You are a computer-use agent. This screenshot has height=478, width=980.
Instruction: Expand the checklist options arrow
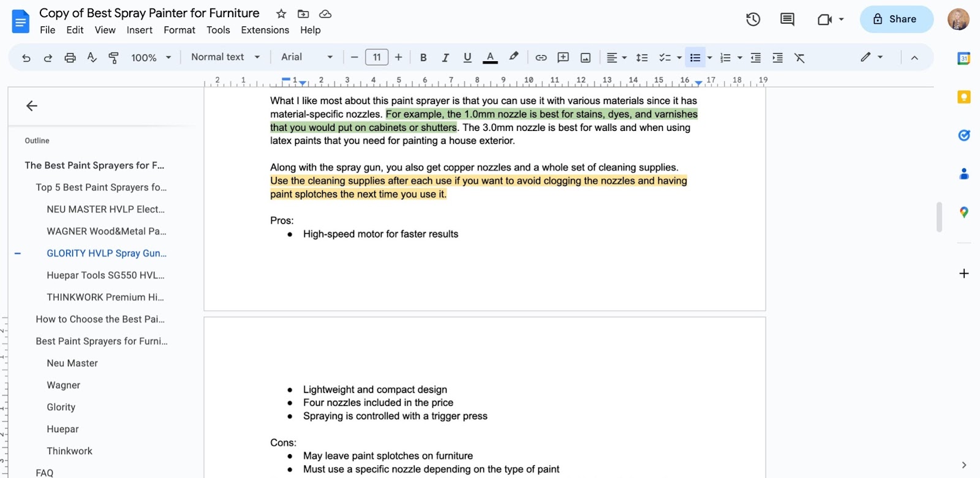click(679, 58)
